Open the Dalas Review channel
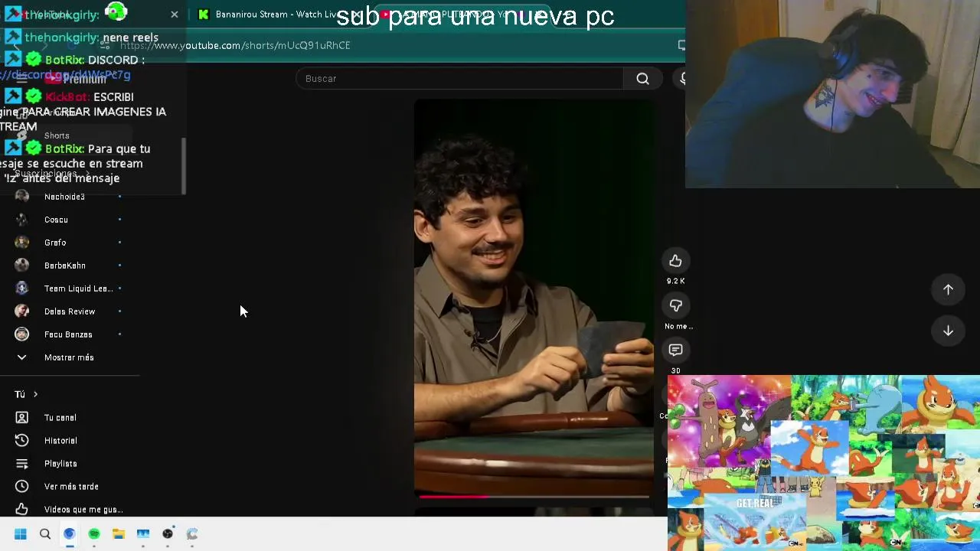This screenshot has width=980, height=551. (x=69, y=311)
